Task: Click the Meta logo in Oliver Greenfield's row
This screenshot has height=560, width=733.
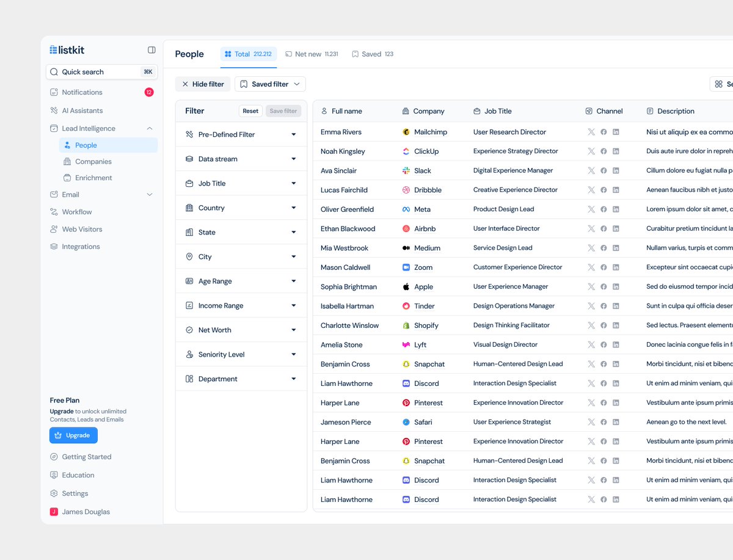Action: pyautogui.click(x=406, y=209)
